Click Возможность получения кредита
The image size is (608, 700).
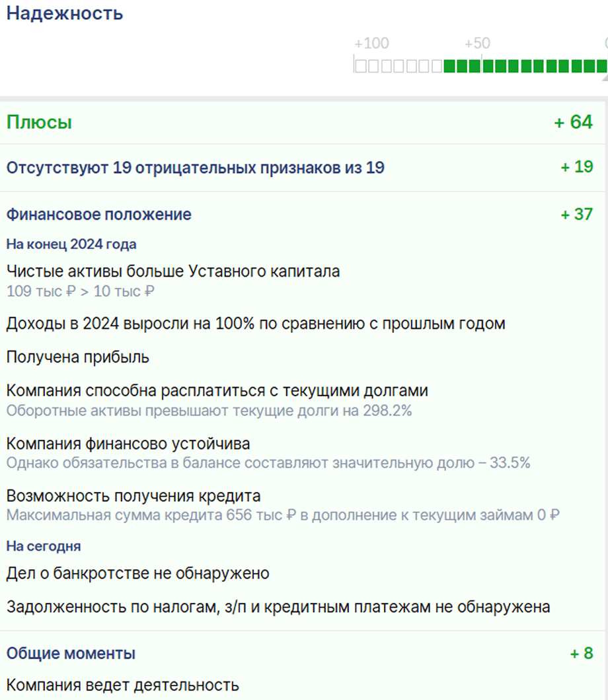pos(133,496)
